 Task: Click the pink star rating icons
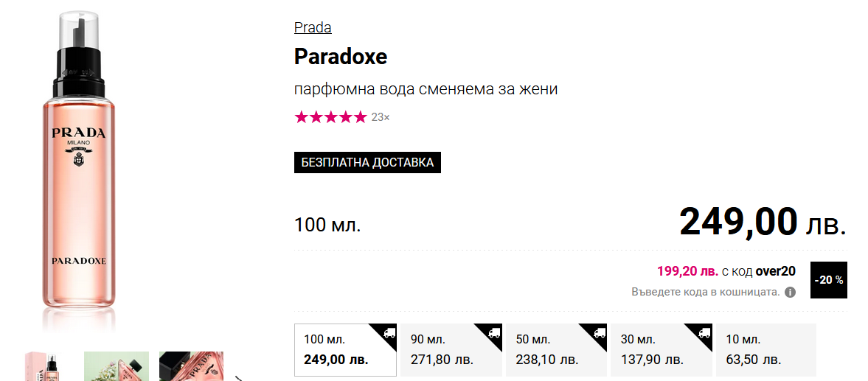click(330, 117)
